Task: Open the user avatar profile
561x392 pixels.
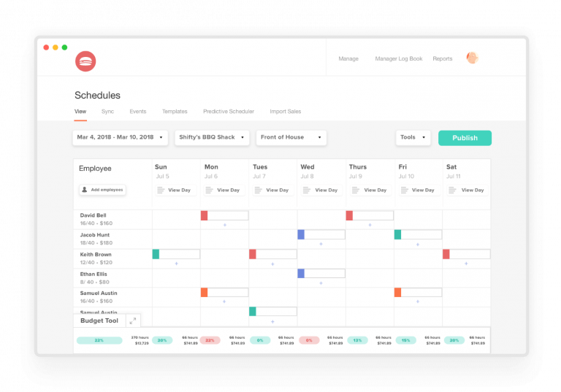Action: coord(473,58)
